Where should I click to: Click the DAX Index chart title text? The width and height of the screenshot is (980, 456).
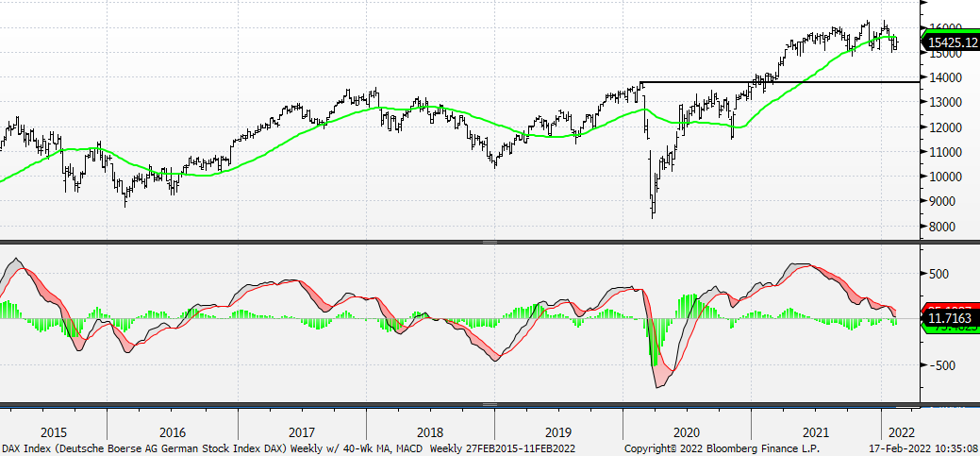tap(212, 449)
